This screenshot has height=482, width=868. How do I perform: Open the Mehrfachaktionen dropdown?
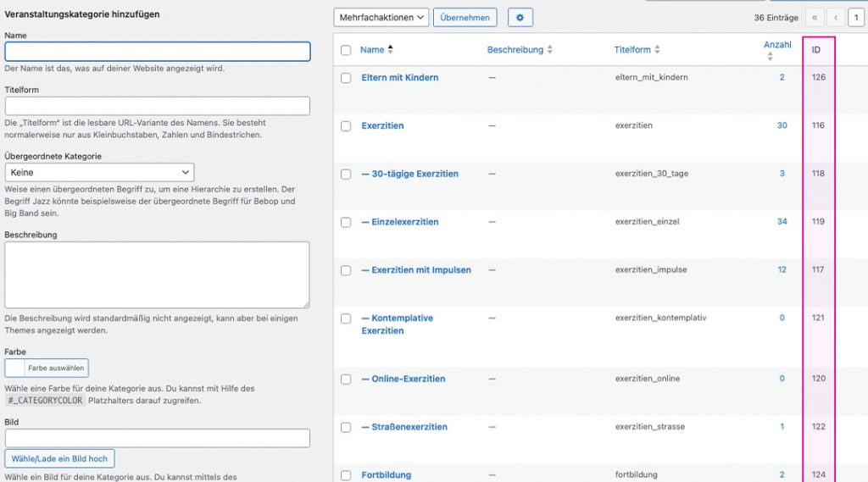pos(381,17)
